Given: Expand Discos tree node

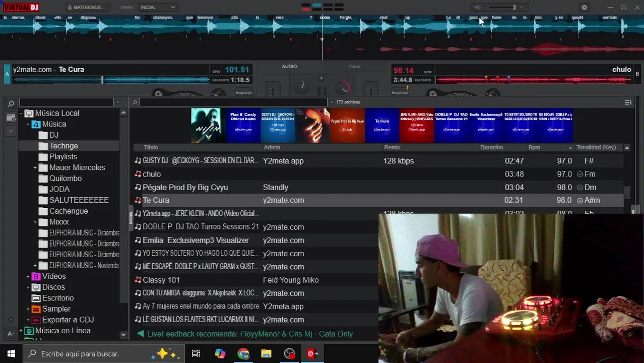Looking at the screenshot, I should 28,287.
